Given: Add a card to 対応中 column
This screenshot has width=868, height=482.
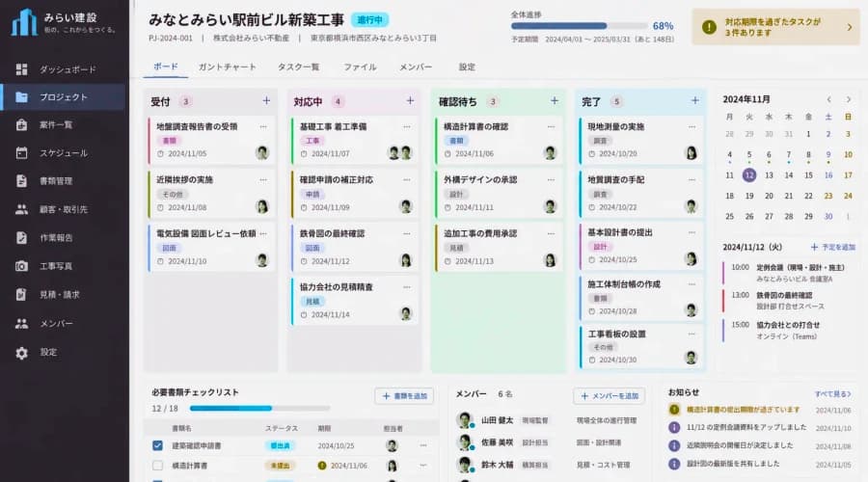Looking at the screenshot, I should tap(410, 100).
